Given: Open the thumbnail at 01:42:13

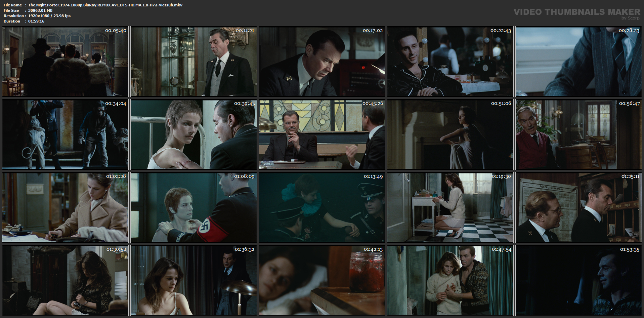Looking at the screenshot, I should pyautogui.click(x=322, y=281).
